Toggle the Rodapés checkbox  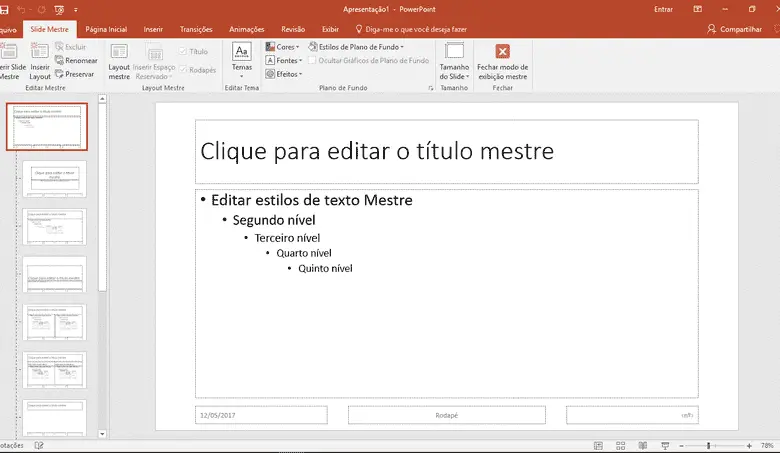point(197,70)
